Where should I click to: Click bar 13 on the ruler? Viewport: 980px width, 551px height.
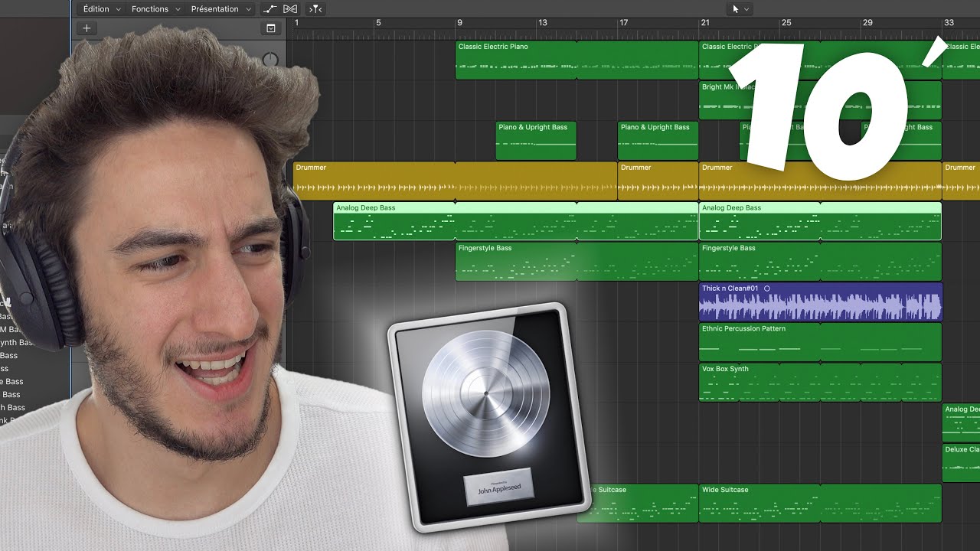(542, 23)
